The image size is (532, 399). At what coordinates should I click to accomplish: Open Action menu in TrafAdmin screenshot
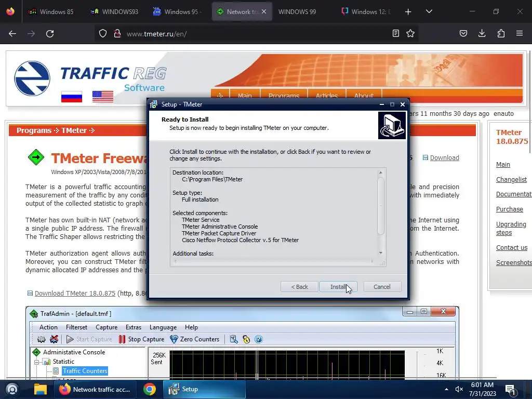click(x=48, y=327)
